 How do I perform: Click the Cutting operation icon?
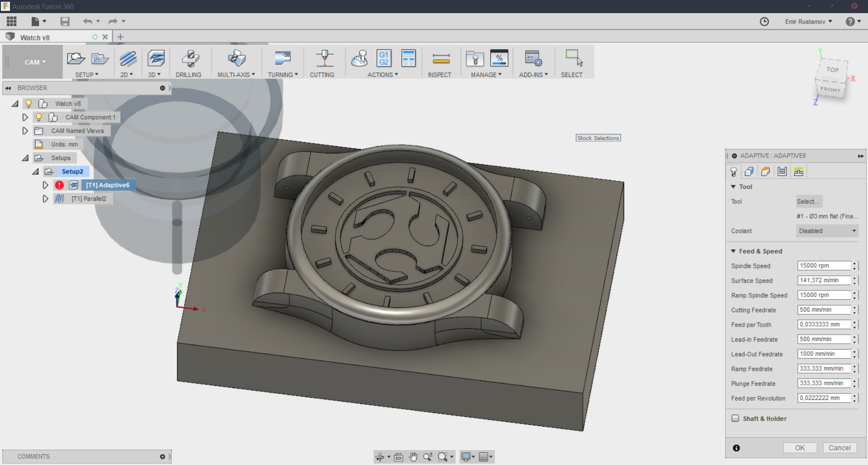324,58
